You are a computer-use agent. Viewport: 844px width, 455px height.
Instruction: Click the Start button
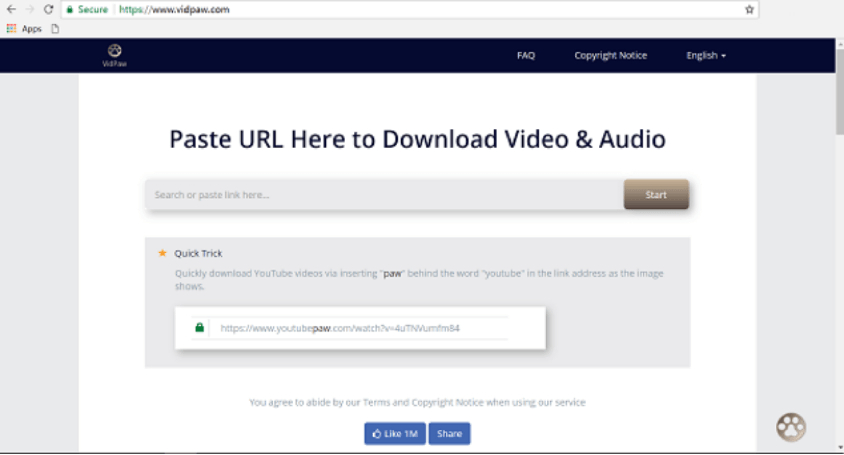[656, 194]
